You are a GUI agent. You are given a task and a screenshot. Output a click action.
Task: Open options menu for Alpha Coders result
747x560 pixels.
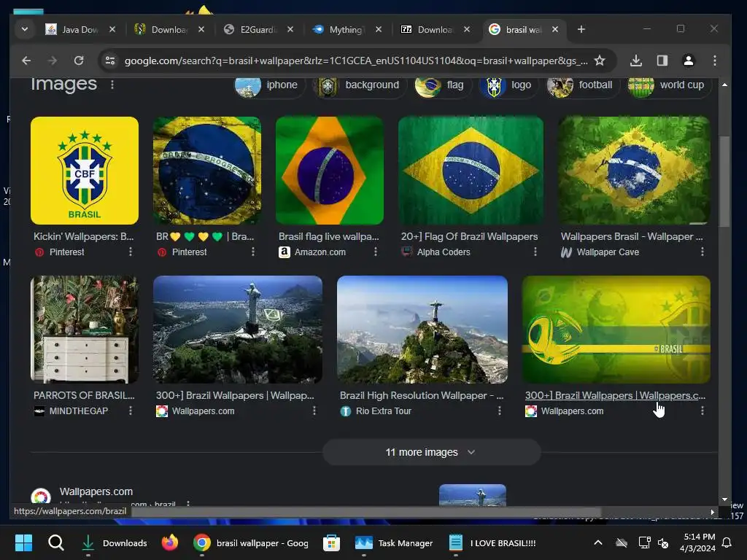point(535,252)
